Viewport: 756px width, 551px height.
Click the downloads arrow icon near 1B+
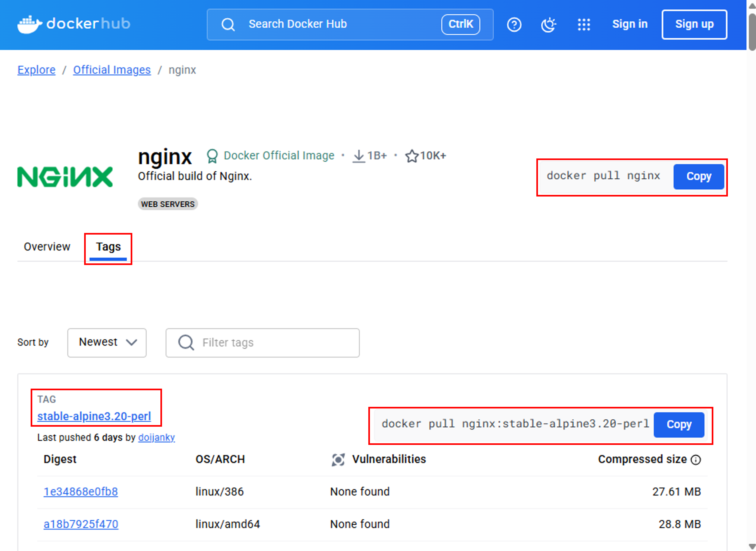click(359, 156)
